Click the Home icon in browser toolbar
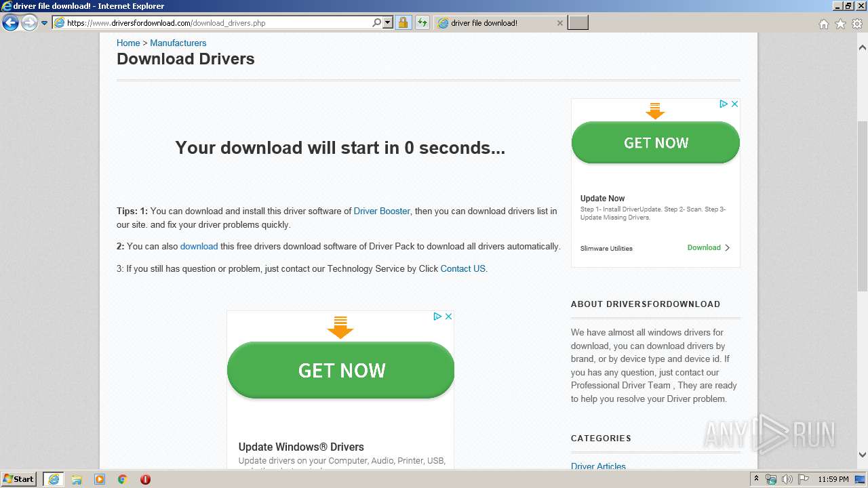Viewport: 868px width, 488px height. (x=823, y=24)
